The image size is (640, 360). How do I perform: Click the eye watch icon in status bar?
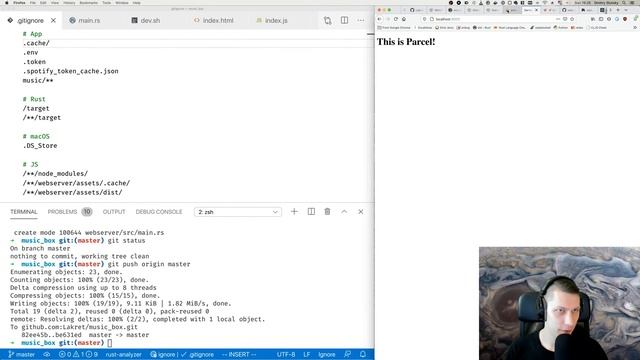47,354
